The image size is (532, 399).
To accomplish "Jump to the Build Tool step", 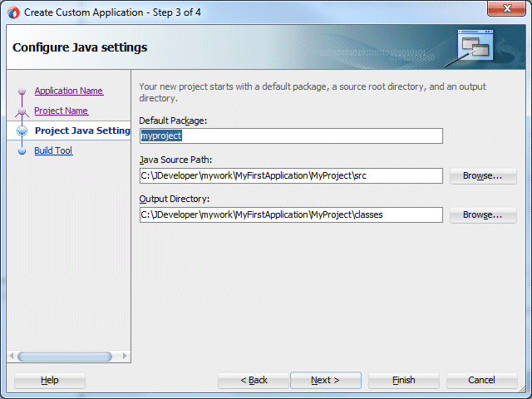I will click(53, 150).
